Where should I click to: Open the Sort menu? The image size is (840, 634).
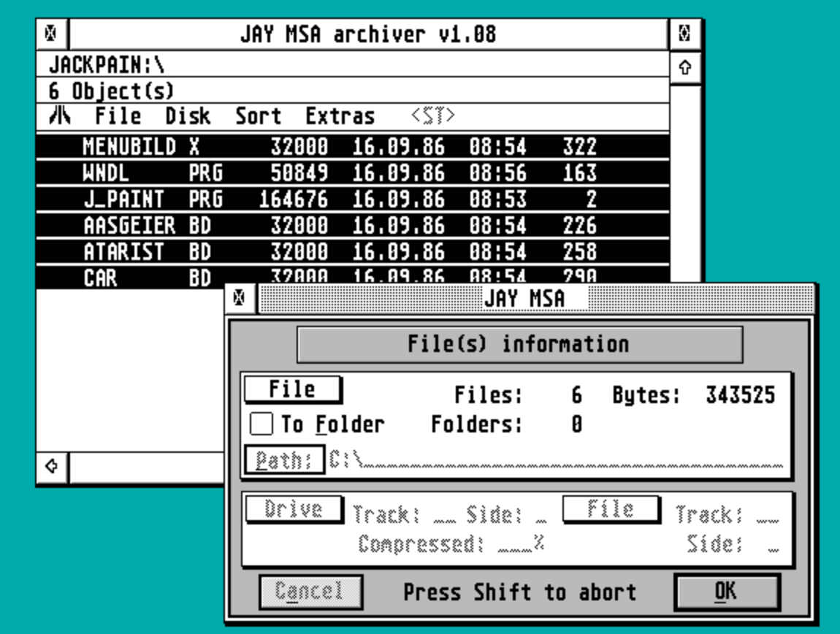[x=259, y=115]
